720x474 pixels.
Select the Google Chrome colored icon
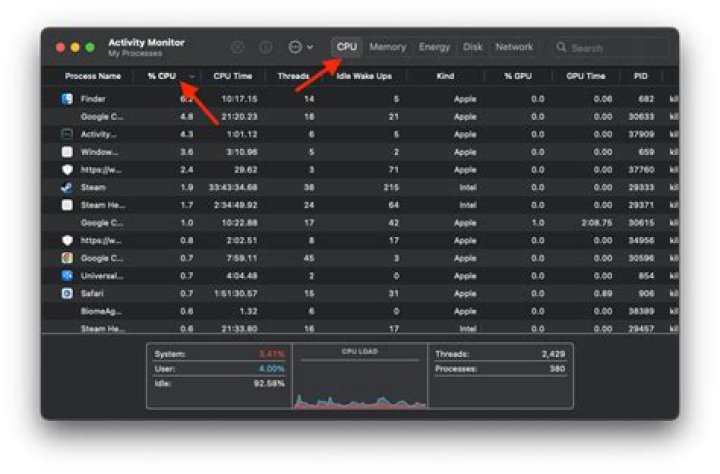click(x=67, y=258)
